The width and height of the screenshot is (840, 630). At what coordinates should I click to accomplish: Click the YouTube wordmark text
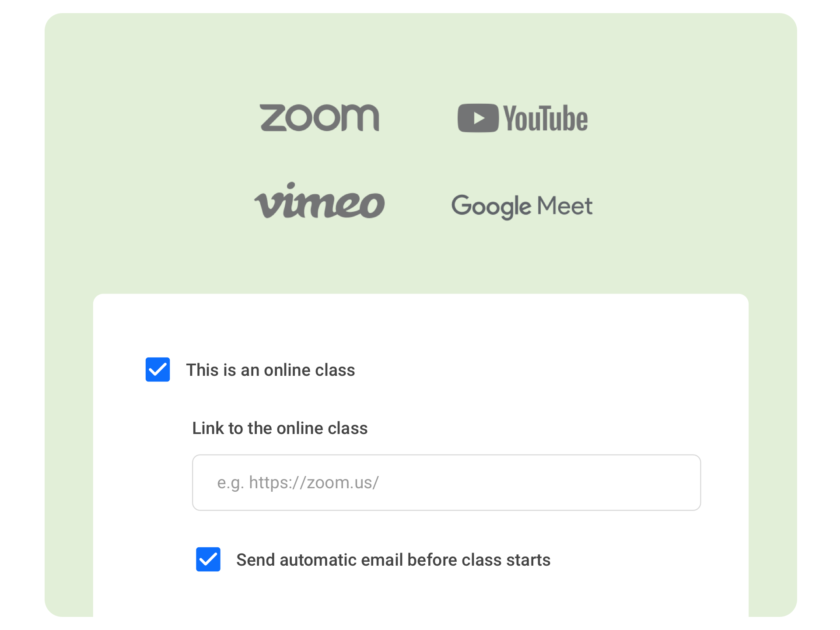tap(545, 119)
